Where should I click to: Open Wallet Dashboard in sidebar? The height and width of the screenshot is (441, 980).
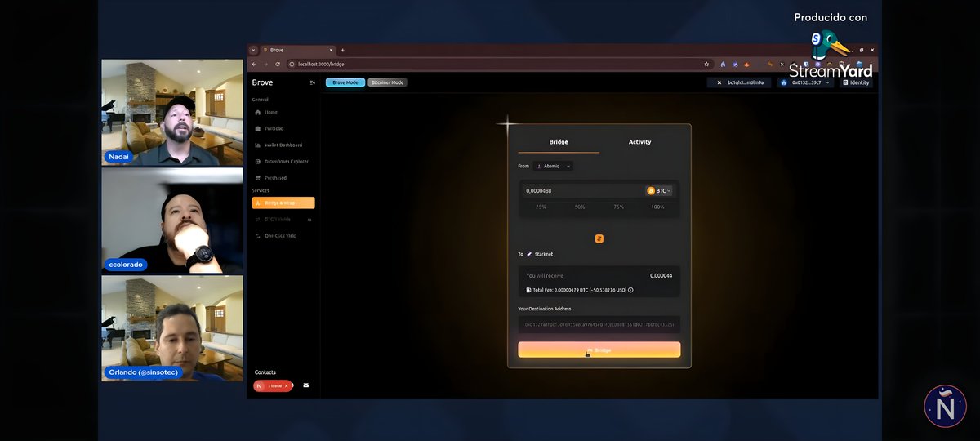click(283, 145)
